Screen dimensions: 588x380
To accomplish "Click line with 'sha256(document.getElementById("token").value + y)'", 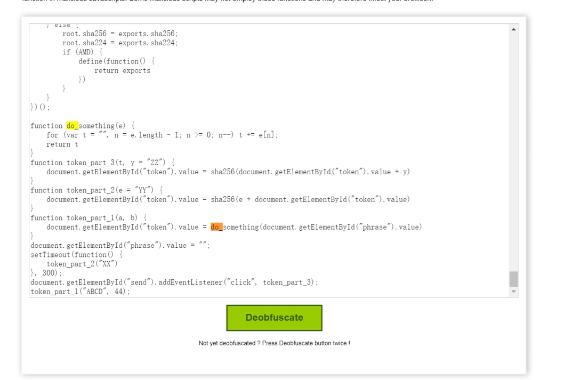I will tap(228, 172).
